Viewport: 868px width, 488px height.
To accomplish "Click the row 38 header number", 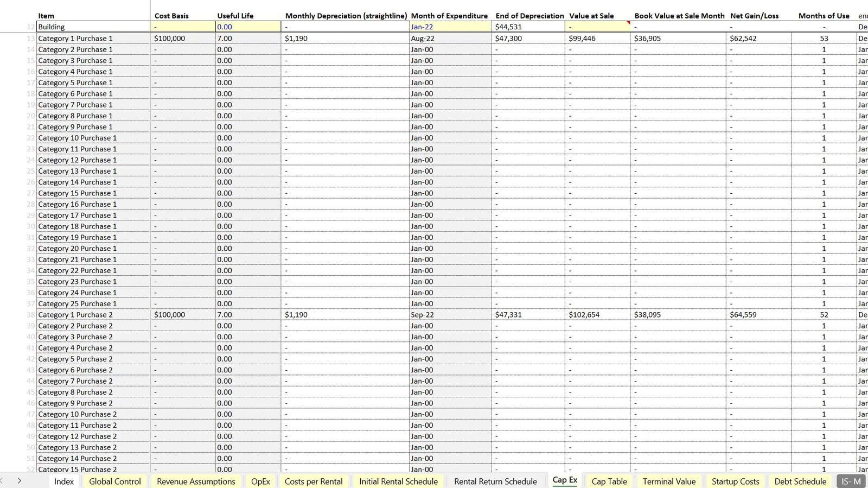I will coord(31,315).
